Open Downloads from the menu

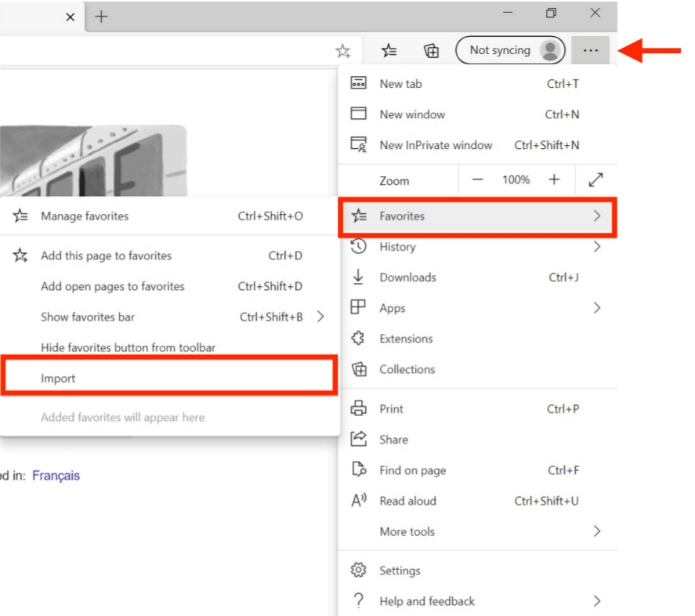pos(477,277)
